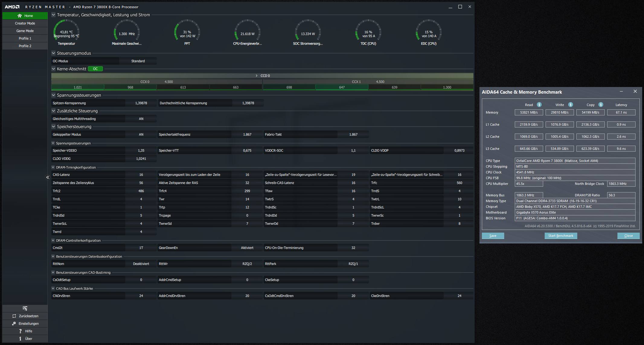Click the Home house icon
The width and height of the screenshot is (644, 345).
coord(20,16)
